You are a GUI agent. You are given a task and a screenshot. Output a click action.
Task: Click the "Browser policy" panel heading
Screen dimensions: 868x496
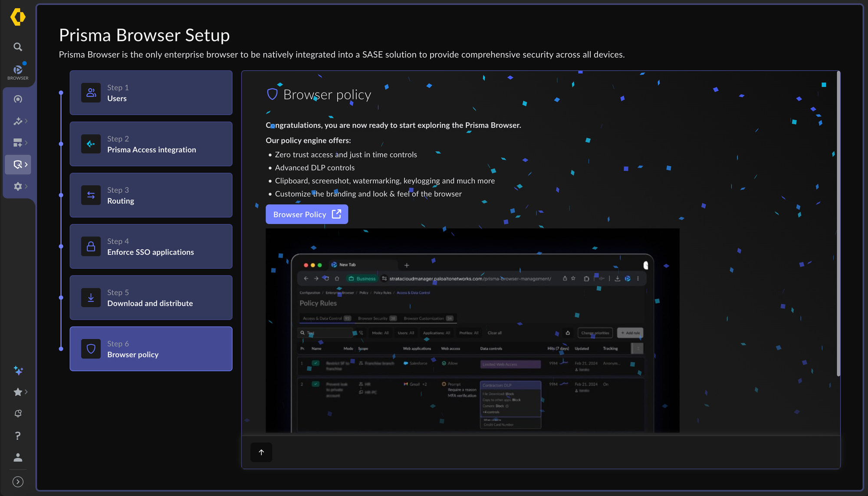(x=327, y=95)
